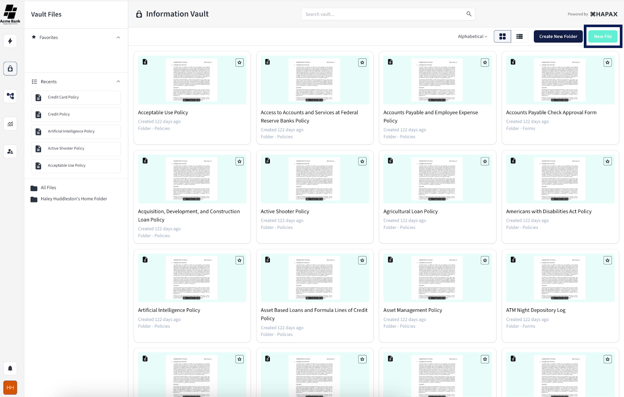The image size is (624, 397).
Task: Switch to list view
Action: point(519,36)
